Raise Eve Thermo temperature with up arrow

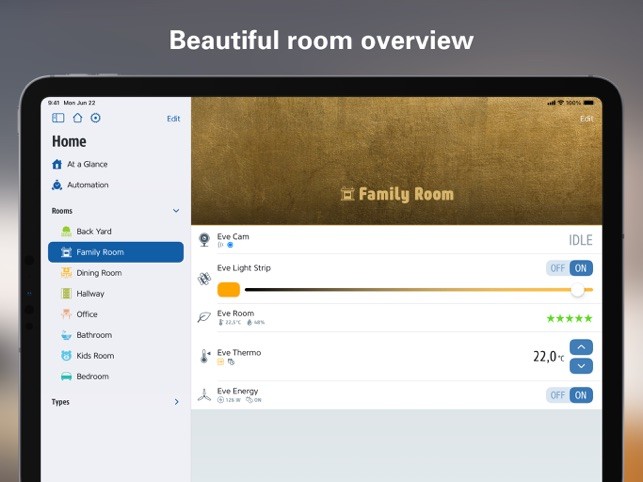coord(581,347)
